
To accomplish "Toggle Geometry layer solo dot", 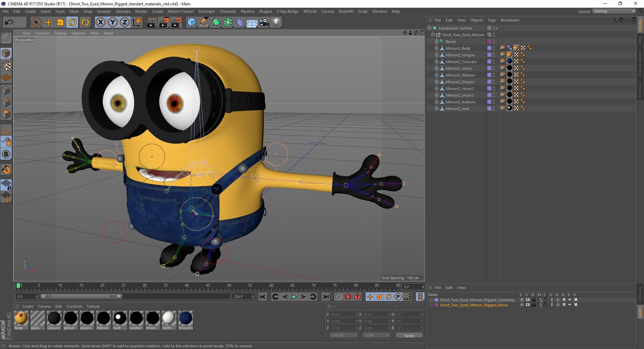I will pyautogui.click(x=522, y=300).
